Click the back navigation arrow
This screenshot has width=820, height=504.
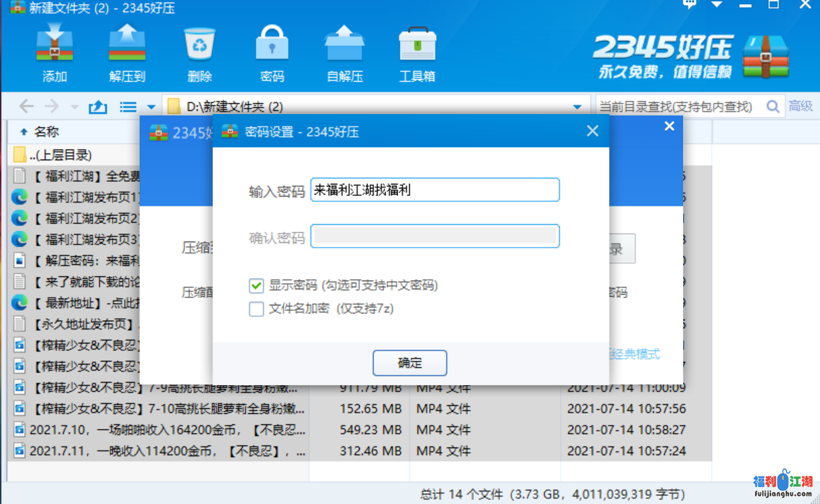click(x=26, y=107)
